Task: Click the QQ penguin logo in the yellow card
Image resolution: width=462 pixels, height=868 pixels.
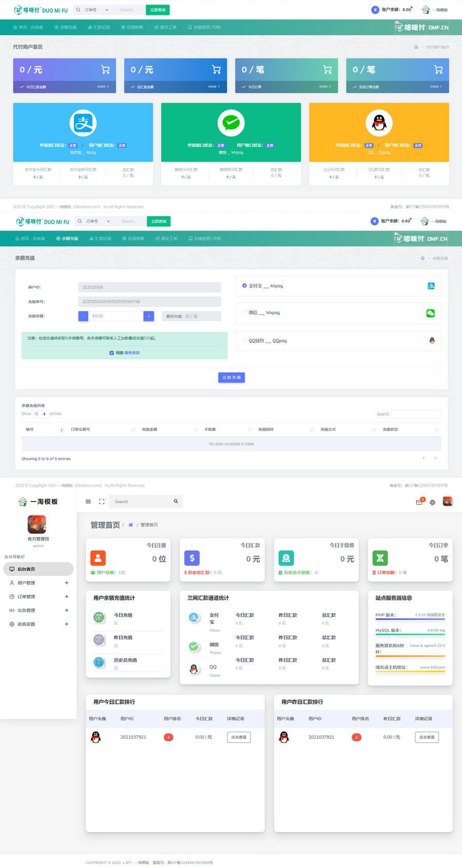Action: 379,123
